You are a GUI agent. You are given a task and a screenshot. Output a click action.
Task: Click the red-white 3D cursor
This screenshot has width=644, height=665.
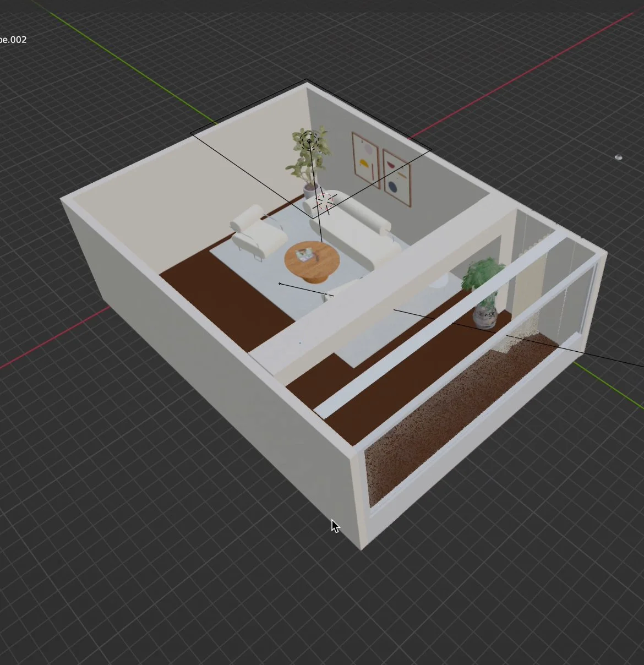coord(325,203)
